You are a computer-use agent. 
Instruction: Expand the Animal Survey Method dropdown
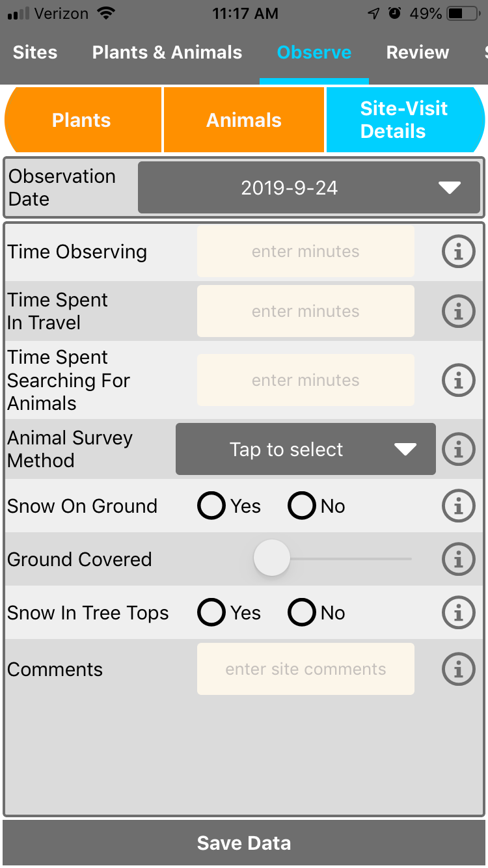click(305, 449)
